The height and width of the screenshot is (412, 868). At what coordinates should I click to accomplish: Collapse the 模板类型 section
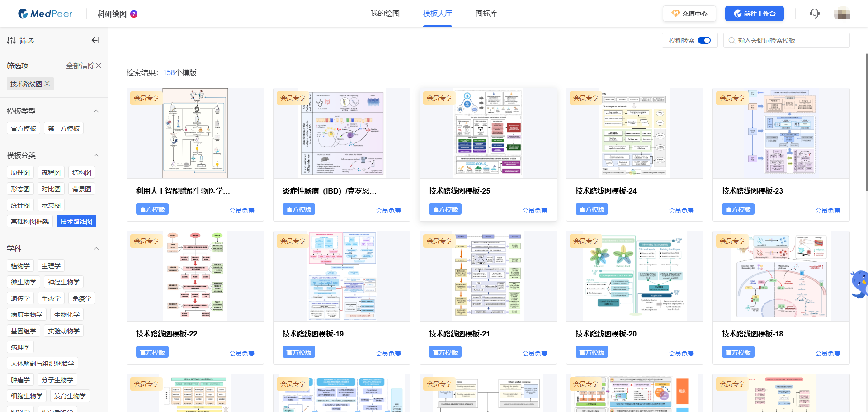pos(96,111)
